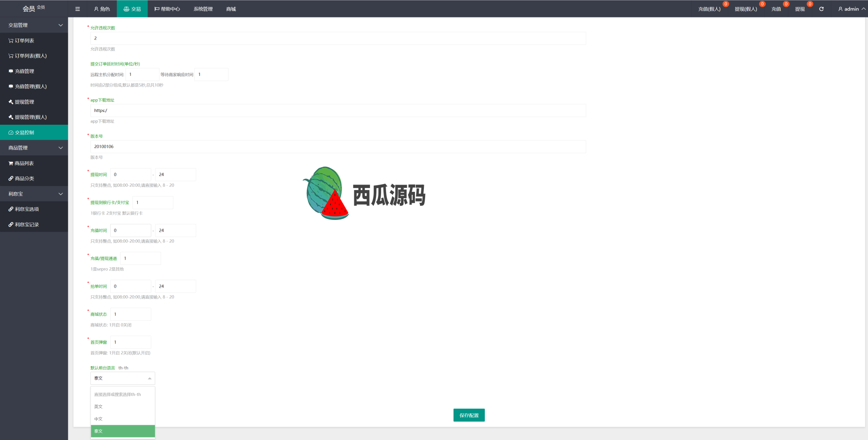Click the 首页弹窗 input field

click(x=131, y=342)
